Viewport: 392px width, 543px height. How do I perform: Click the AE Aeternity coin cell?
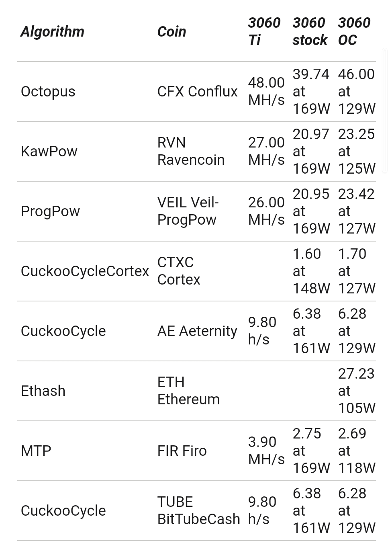197,331
